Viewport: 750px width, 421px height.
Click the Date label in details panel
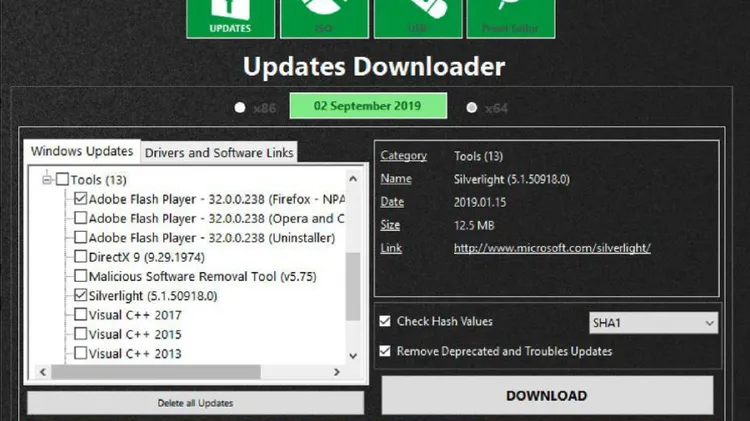392,202
